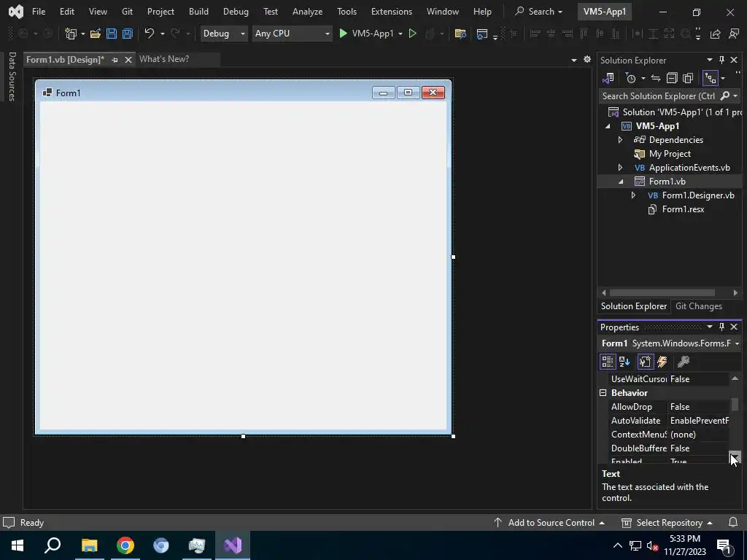
Task: Click the Pending Changes Filter clock icon
Action: point(631,78)
